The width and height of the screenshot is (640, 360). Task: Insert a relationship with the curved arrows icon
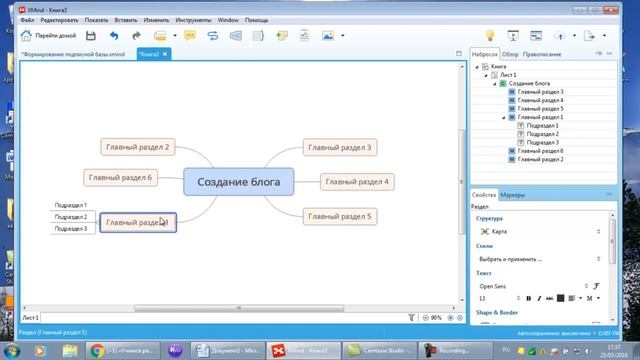pyautogui.click(x=213, y=36)
